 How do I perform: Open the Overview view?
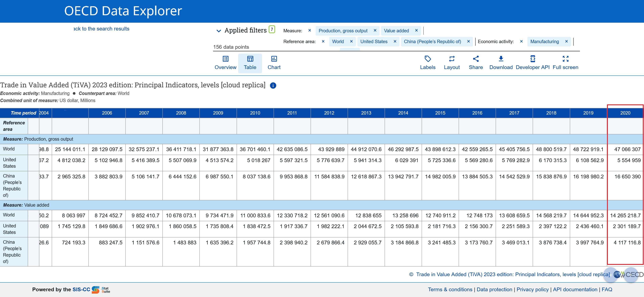(x=225, y=63)
